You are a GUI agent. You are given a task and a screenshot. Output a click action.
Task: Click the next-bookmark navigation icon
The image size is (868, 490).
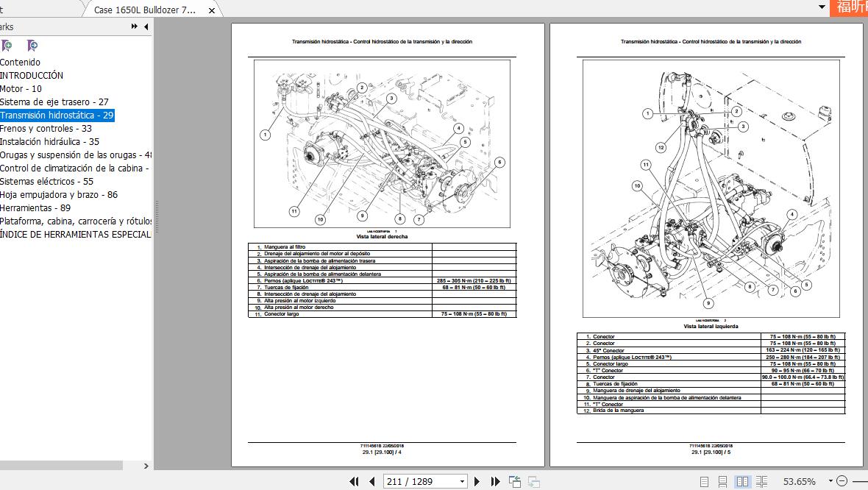31,46
